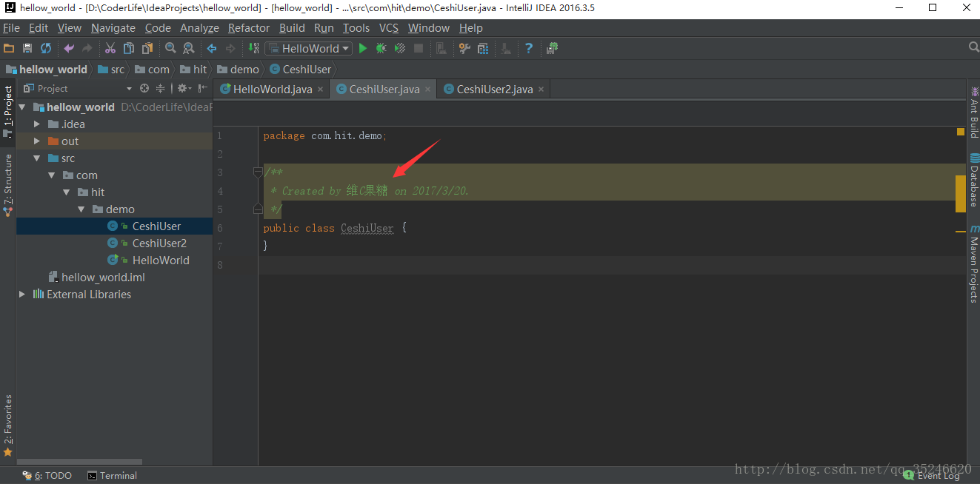Hide the Project panel with pin icon
Image resolution: width=980 pixels, height=484 pixels.
[x=203, y=88]
